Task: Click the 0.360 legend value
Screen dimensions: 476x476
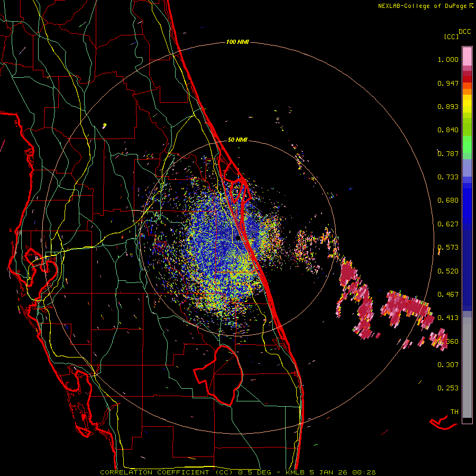Action: pos(448,342)
